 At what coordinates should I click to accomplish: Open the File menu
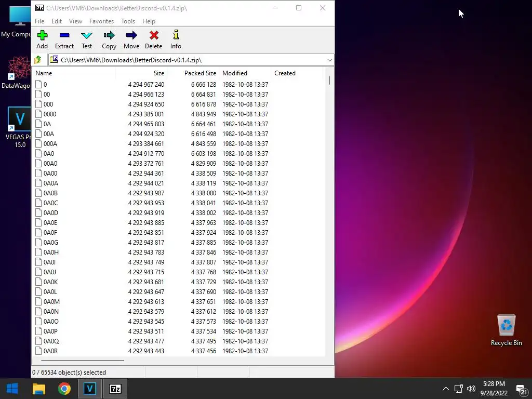tap(39, 21)
